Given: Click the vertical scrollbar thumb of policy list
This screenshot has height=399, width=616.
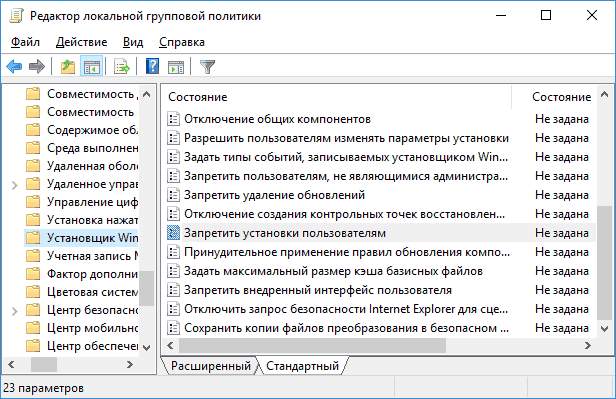Looking at the screenshot, I should point(604,262).
